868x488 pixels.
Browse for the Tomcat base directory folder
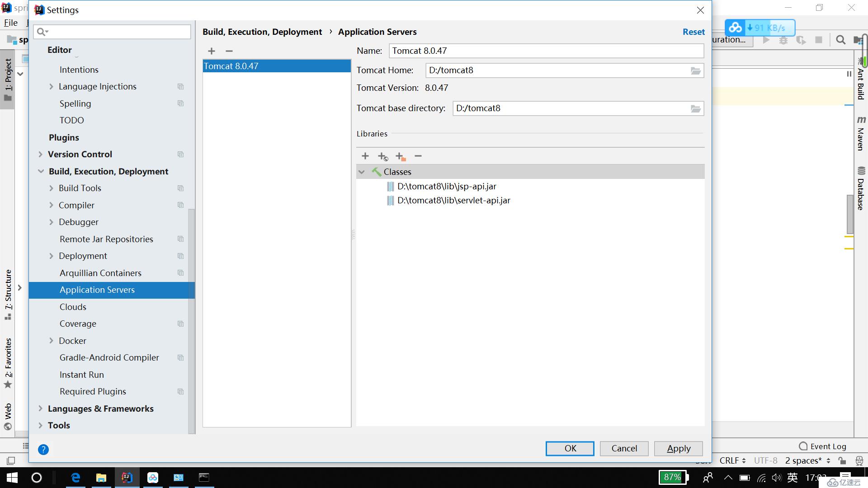click(696, 108)
